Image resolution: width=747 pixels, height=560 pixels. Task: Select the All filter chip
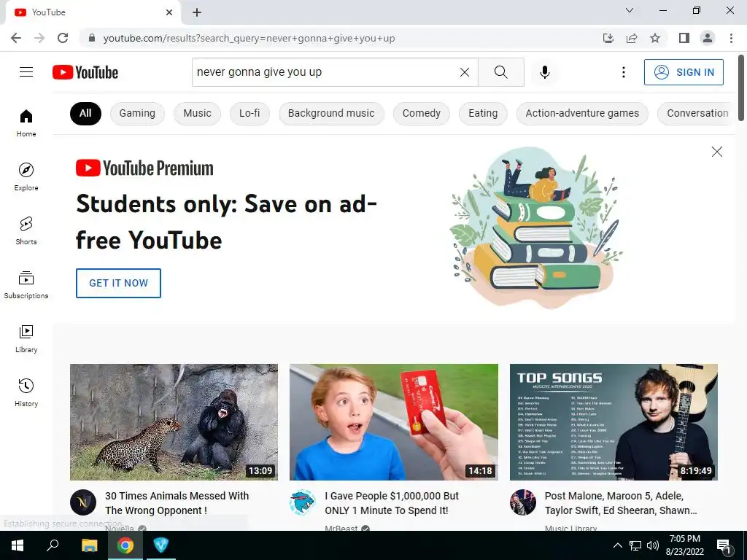coord(85,113)
